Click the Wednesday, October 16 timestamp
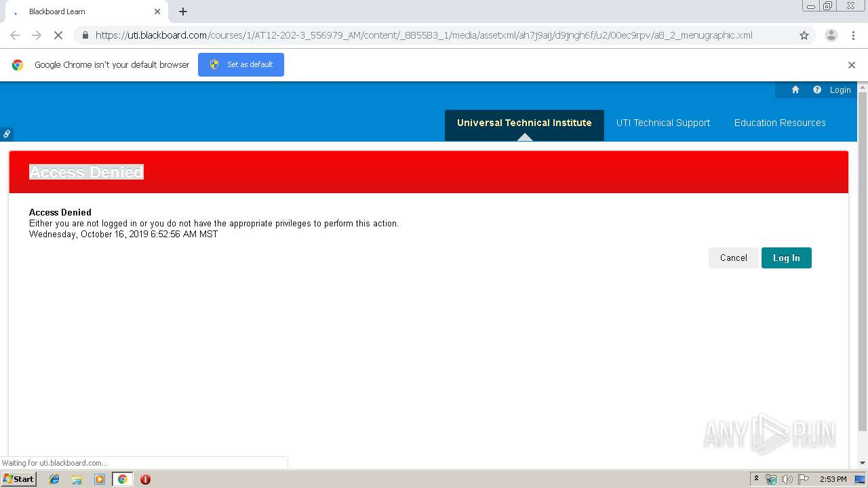 (x=123, y=234)
